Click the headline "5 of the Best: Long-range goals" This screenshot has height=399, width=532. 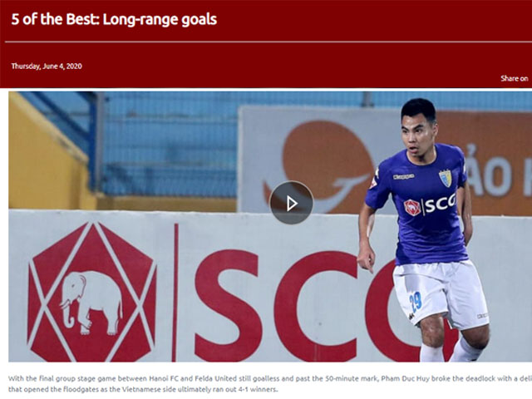(x=114, y=19)
